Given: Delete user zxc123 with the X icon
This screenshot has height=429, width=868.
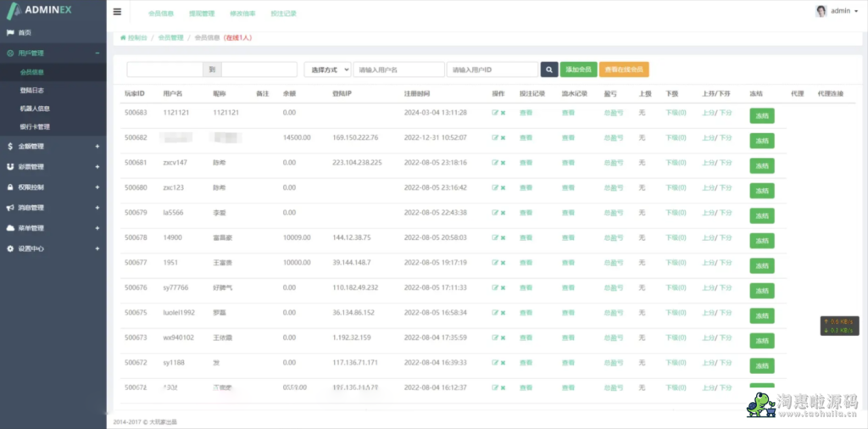Looking at the screenshot, I should (503, 187).
